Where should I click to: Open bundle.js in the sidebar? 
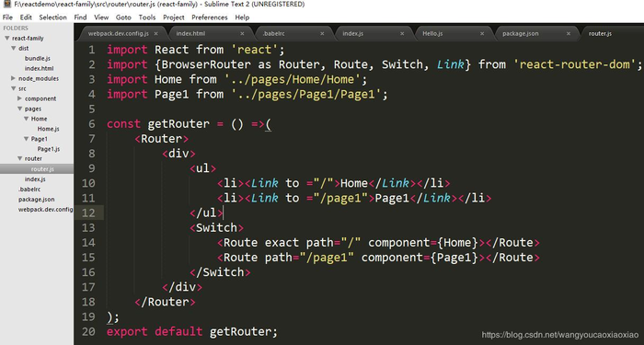[x=38, y=58]
